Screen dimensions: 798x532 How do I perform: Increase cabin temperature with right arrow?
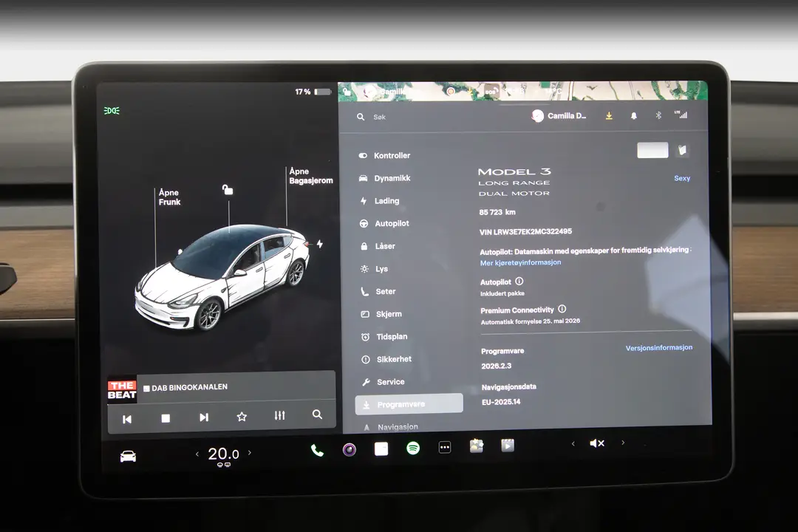(x=250, y=452)
